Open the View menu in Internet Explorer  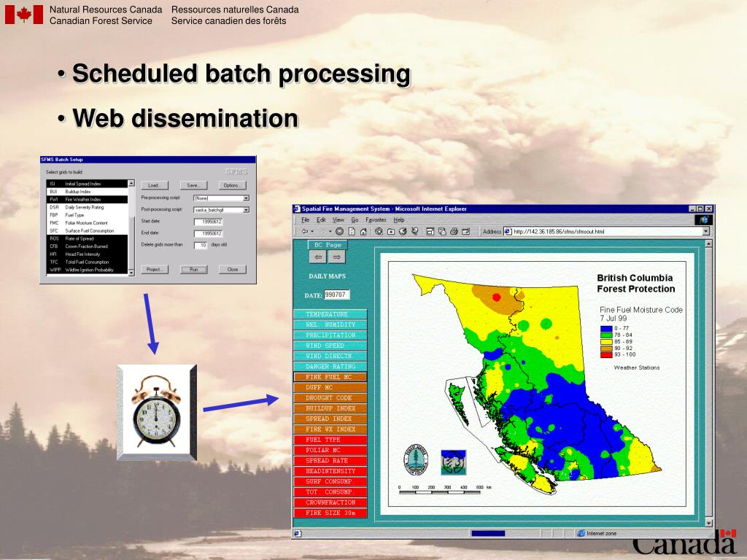338,220
